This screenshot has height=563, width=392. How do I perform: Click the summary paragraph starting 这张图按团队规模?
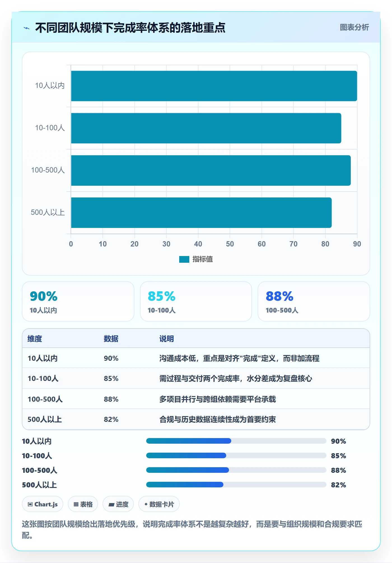(192, 530)
